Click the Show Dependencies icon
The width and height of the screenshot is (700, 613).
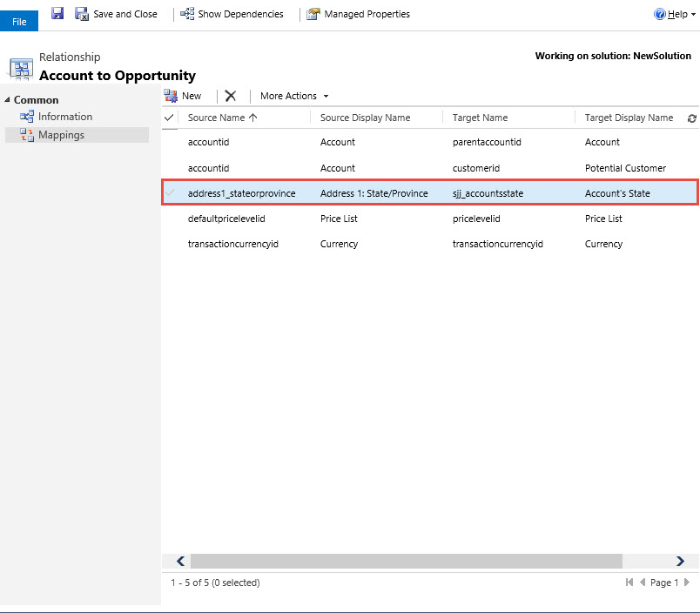[187, 14]
